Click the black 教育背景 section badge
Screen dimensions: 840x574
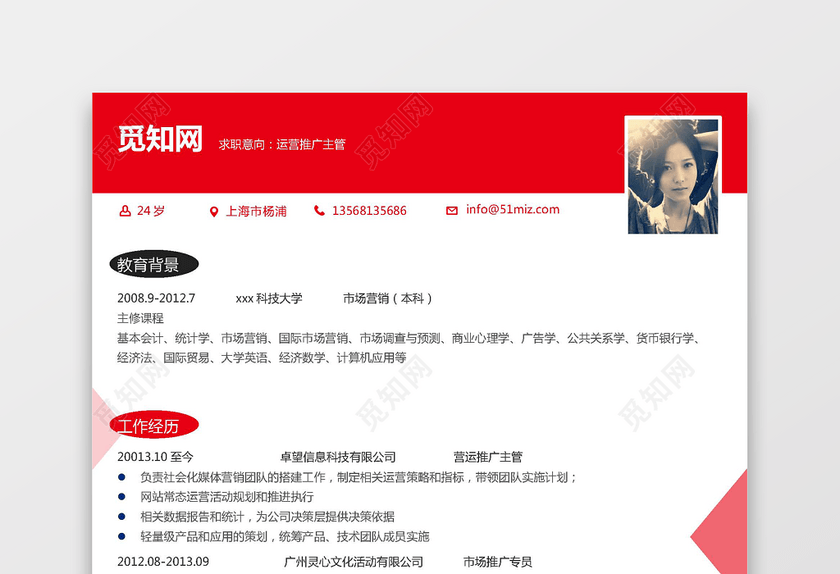(x=154, y=264)
